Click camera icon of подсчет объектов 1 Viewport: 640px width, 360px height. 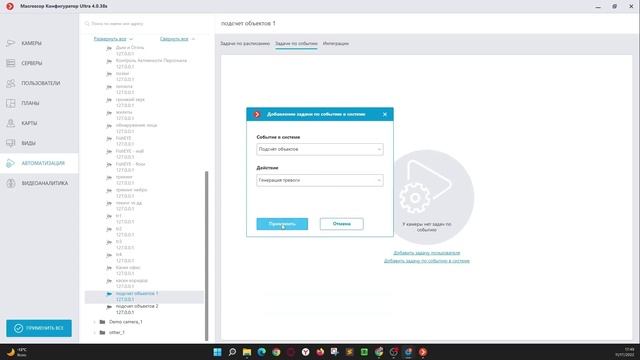click(x=109, y=294)
